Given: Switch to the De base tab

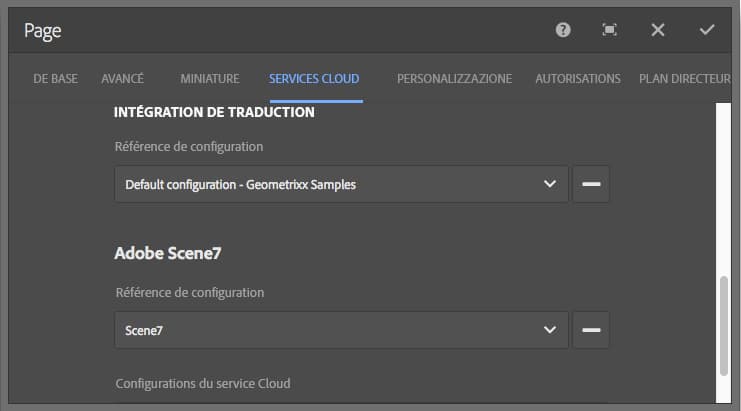Looking at the screenshot, I should coord(56,78).
